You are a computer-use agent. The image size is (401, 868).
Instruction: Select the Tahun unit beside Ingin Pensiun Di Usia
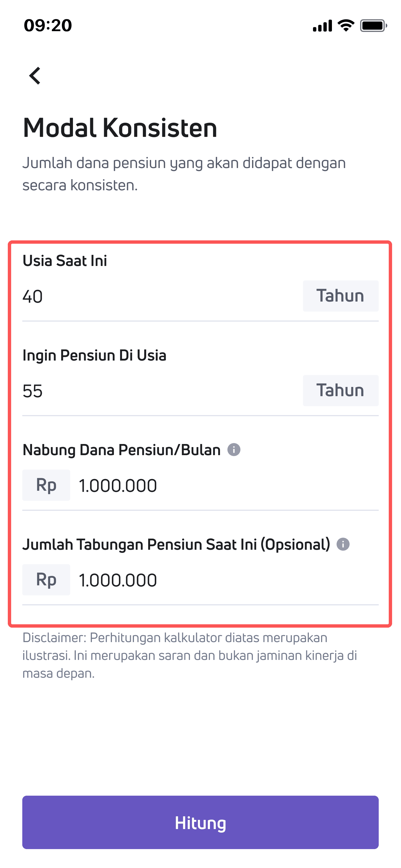[340, 391]
